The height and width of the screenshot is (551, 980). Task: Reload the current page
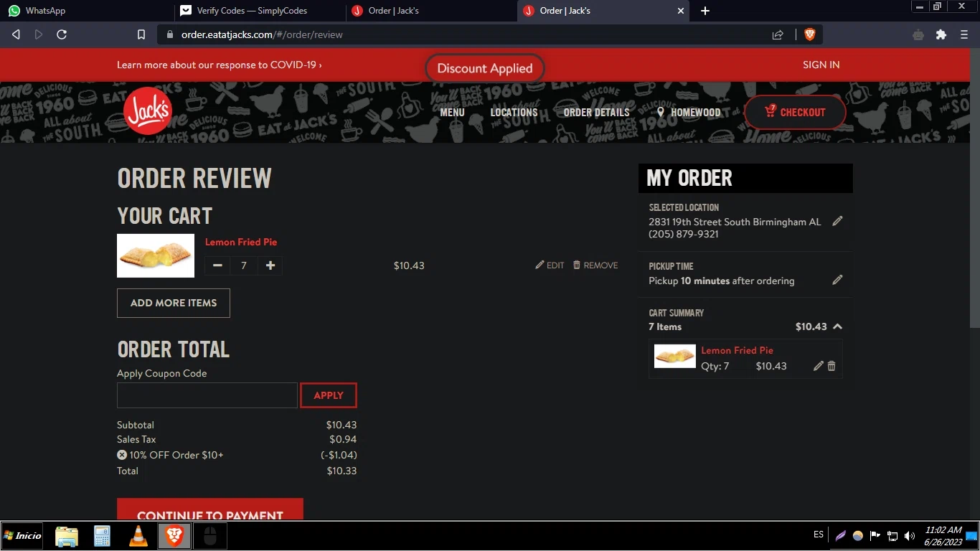[62, 34]
